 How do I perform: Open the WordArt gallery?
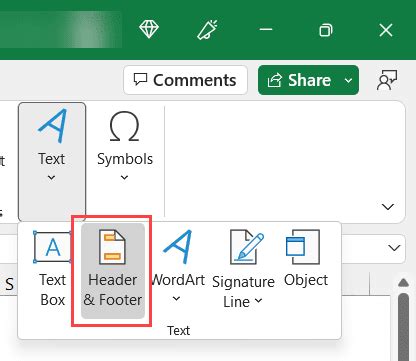[178, 267]
